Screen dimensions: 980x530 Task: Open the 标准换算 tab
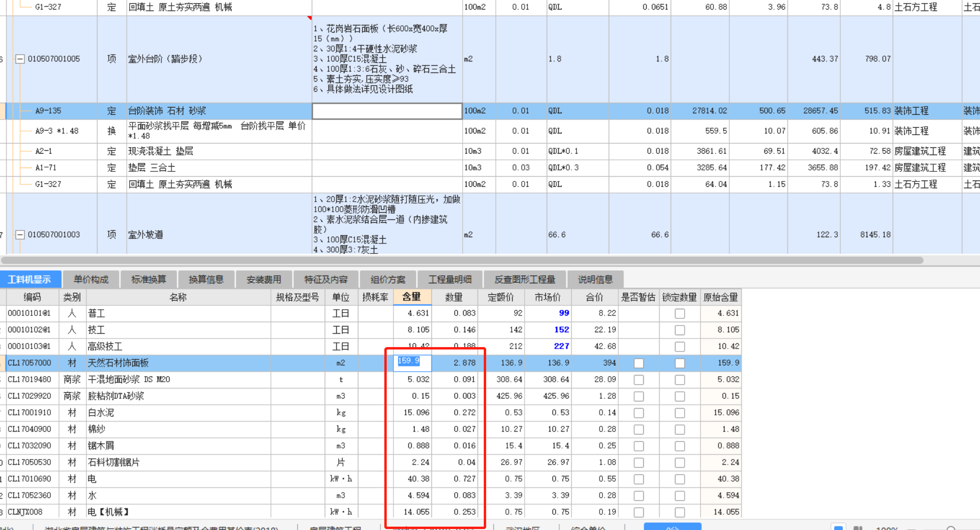coord(148,279)
